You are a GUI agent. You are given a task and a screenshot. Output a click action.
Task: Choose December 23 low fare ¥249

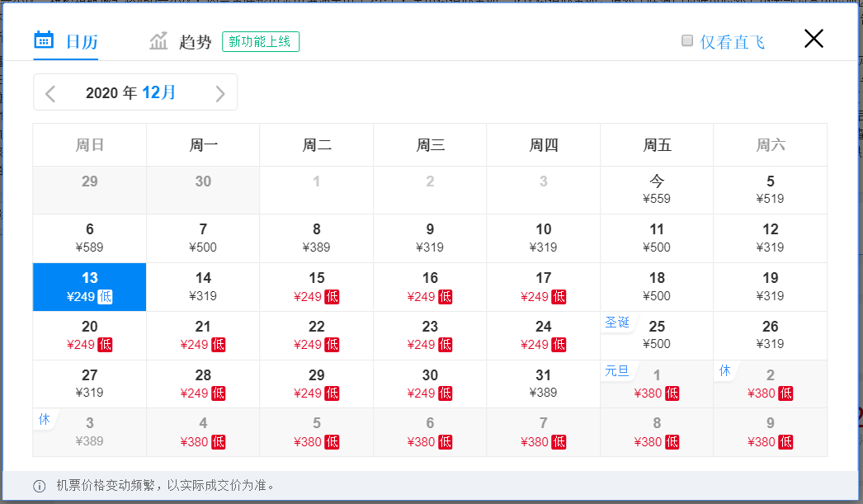click(430, 335)
